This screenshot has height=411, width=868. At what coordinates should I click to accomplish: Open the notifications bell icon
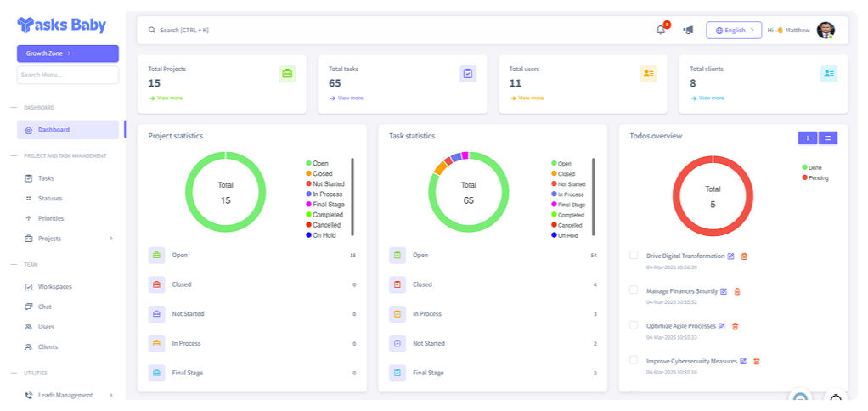(661, 30)
